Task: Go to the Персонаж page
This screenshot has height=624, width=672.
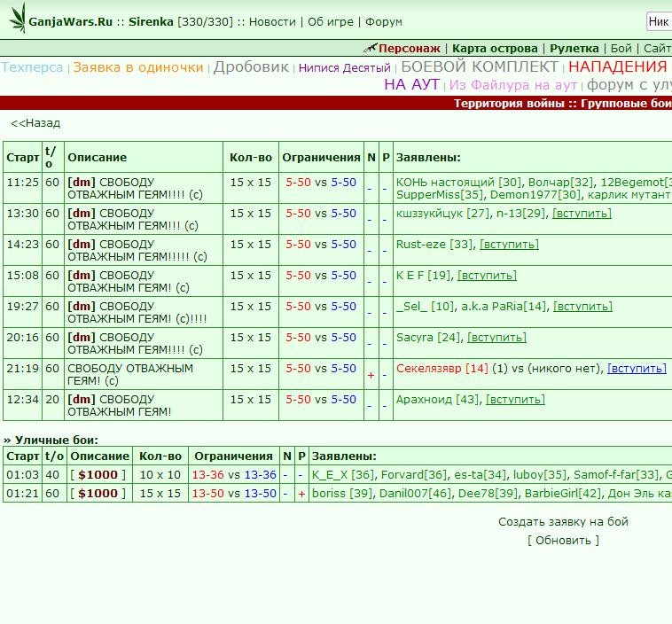Action: pyautogui.click(x=410, y=49)
